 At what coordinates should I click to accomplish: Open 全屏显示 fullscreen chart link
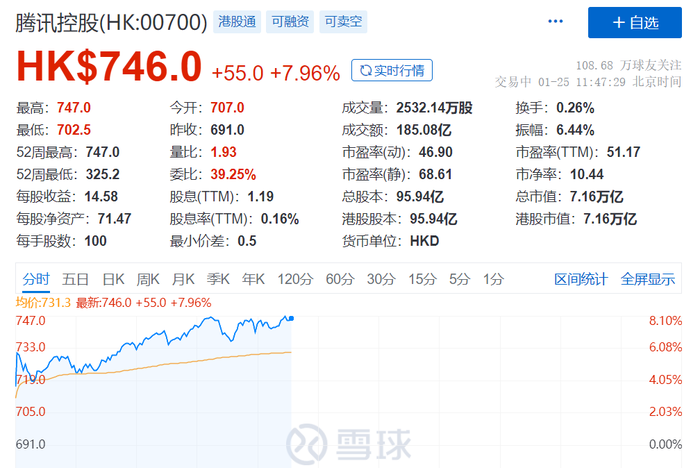pyautogui.click(x=648, y=279)
